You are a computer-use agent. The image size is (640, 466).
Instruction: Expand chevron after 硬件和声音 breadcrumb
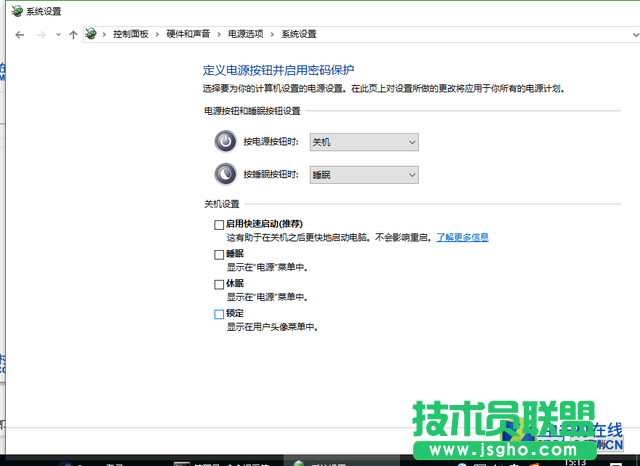[x=219, y=34]
